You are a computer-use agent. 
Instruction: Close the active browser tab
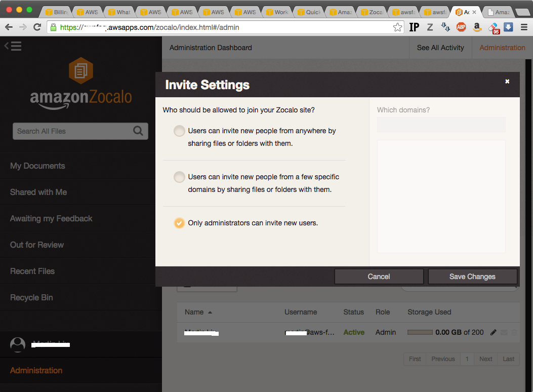pyautogui.click(x=474, y=12)
